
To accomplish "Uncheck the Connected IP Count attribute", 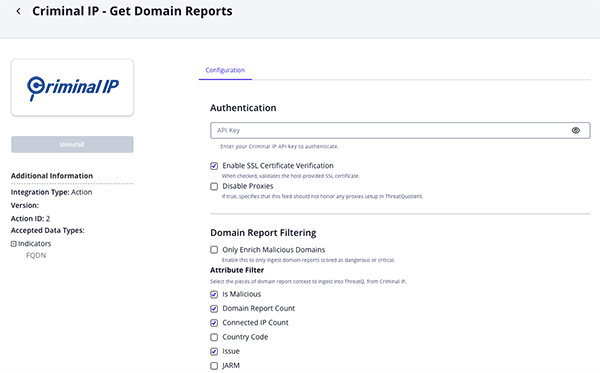I will [214, 323].
